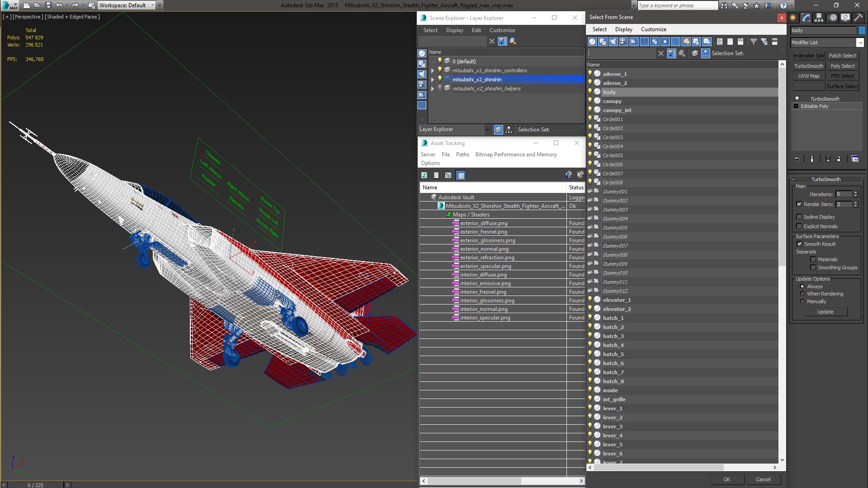The image size is (868, 488).
Task: Enable Separate by Materials checkbox
Action: tap(813, 259)
